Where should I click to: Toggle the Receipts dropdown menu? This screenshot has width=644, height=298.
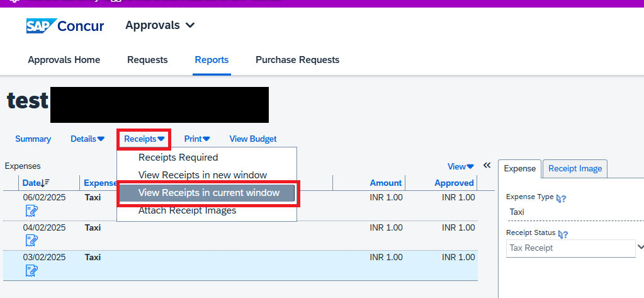[144, 139]
